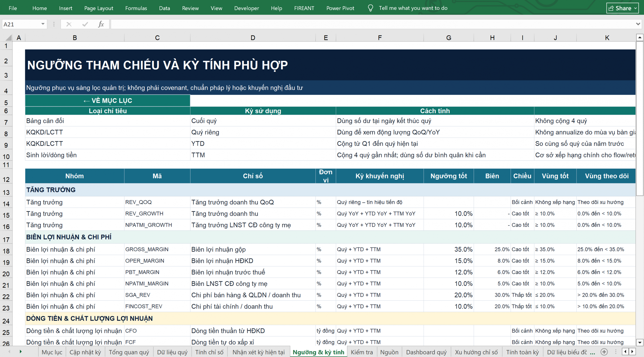Screen dimensions: 644x357
Task: Switch to the 'Nguồn' sheet tab
Action: [x=389, y=352]
